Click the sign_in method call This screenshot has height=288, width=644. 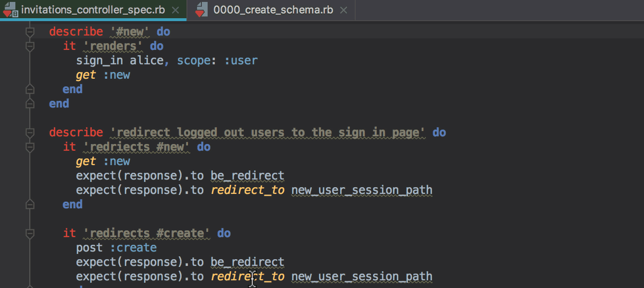pos(99,60)
